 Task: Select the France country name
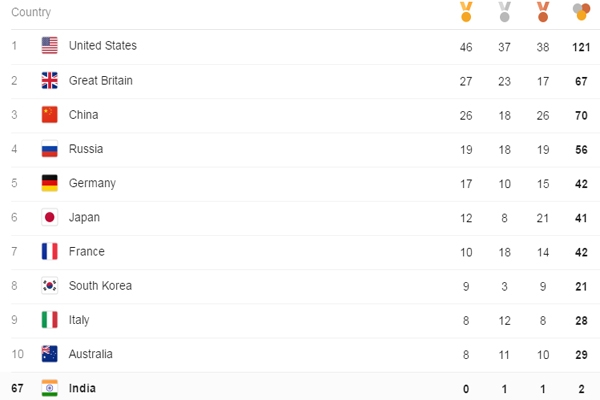point(86,251)
